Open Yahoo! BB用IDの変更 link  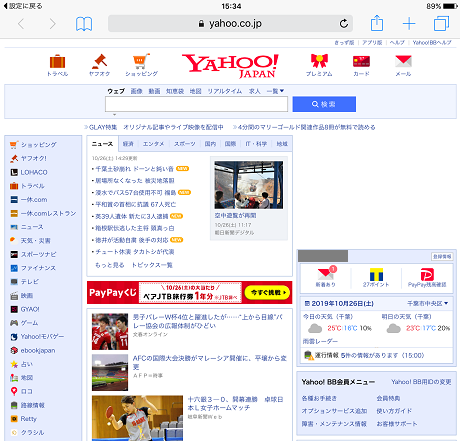click(421, 382)
